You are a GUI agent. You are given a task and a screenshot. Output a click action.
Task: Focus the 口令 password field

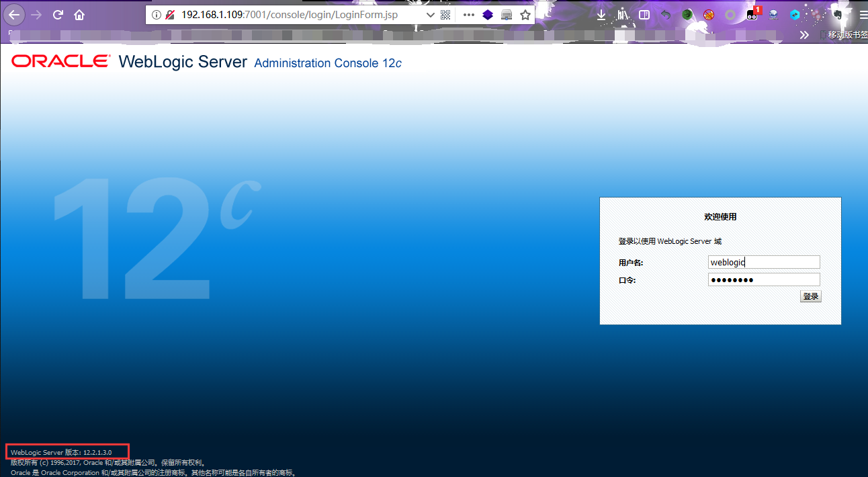(x=764, y=279)
